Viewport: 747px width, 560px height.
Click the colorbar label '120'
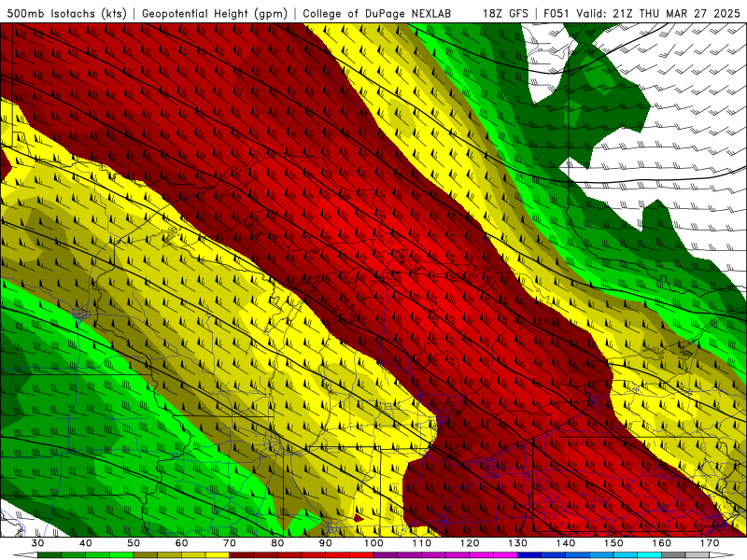(x=470, y=543)
